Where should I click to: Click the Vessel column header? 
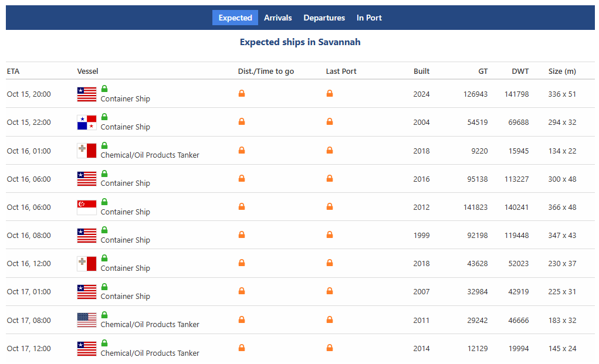(x=87, y=72)
